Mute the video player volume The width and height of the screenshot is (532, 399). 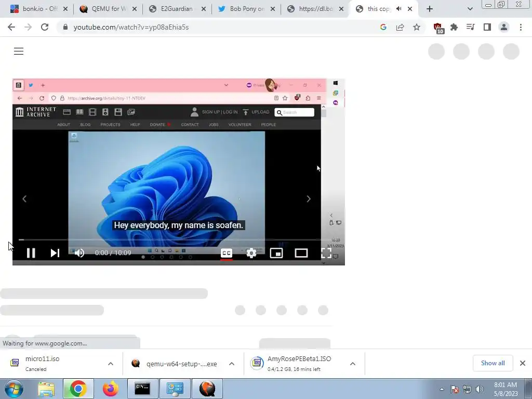click(79, 253)
